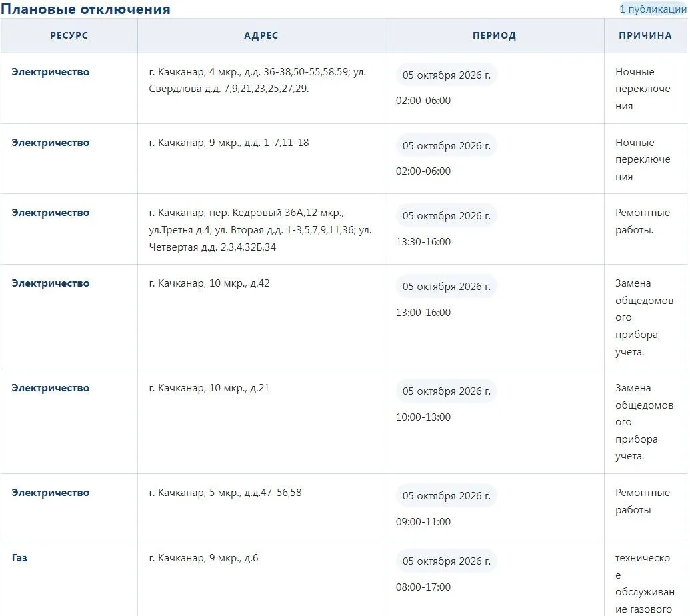The height and width of the screenshot is (616, 690).
Task: Click the РЕСУРС column header
Action: pyautogui.click(x=69, y=35)
